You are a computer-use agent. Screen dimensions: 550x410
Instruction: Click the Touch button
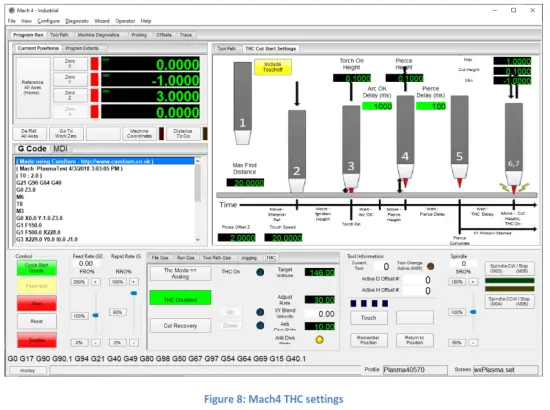point(368,317)
